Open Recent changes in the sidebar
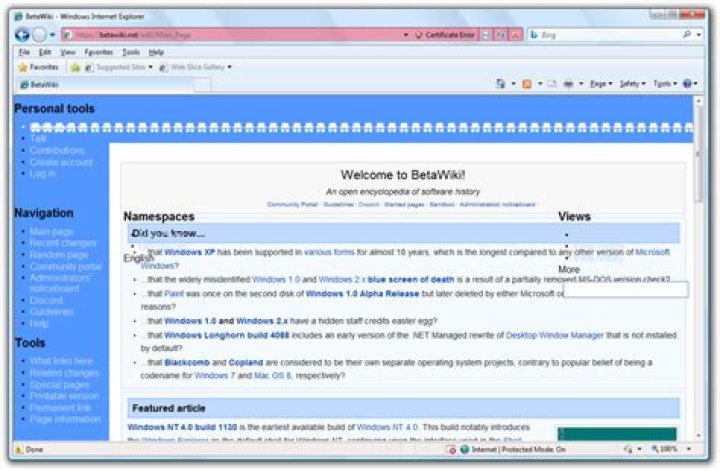The height and width of the screenshot is (471, 720). tap(63, 243)
